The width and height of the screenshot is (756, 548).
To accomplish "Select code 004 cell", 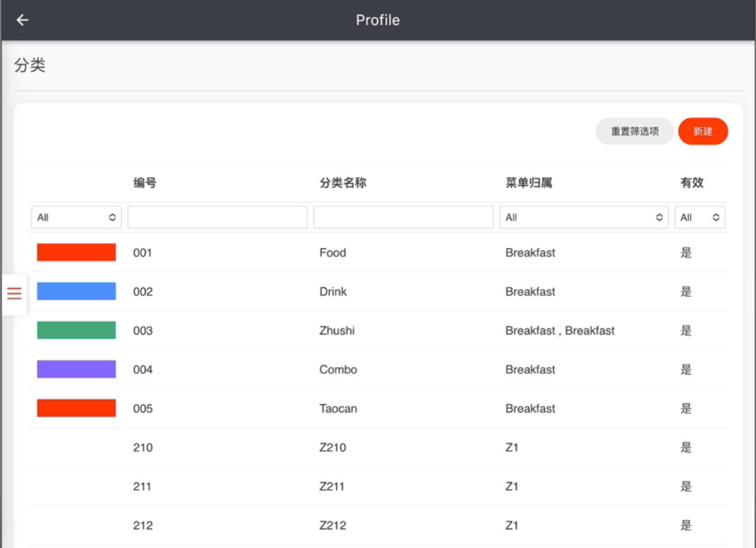I will (142, 370).
